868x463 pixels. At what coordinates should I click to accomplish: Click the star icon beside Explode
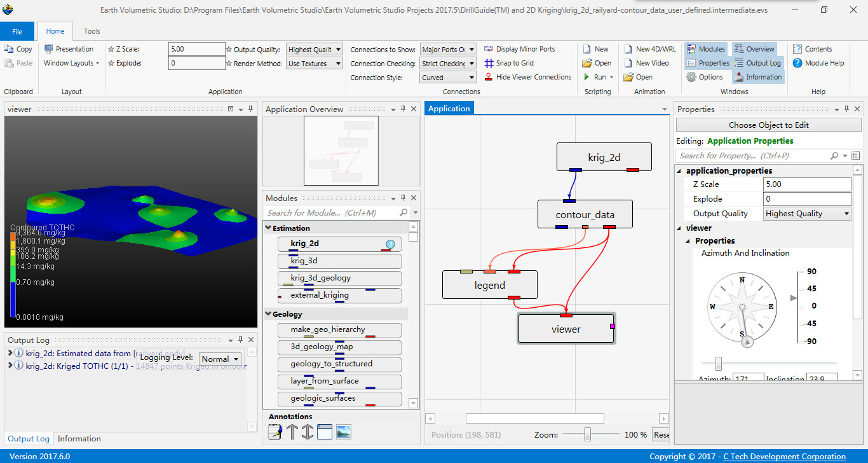pyautogui.click(x=111, y=63)
